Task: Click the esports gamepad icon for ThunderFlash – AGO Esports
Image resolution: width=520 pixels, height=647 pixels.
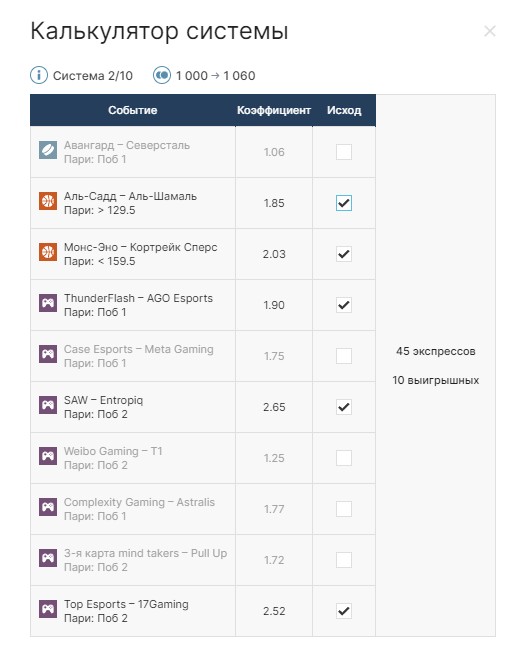Action: pyautogui.click(x=48, y=303)
